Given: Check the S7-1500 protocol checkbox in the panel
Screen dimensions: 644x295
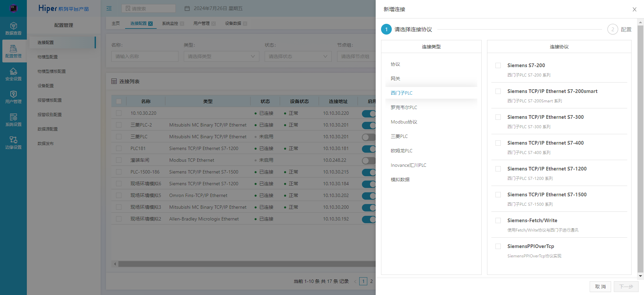Looking at the screenshot, I should click(x=498, y=195).
